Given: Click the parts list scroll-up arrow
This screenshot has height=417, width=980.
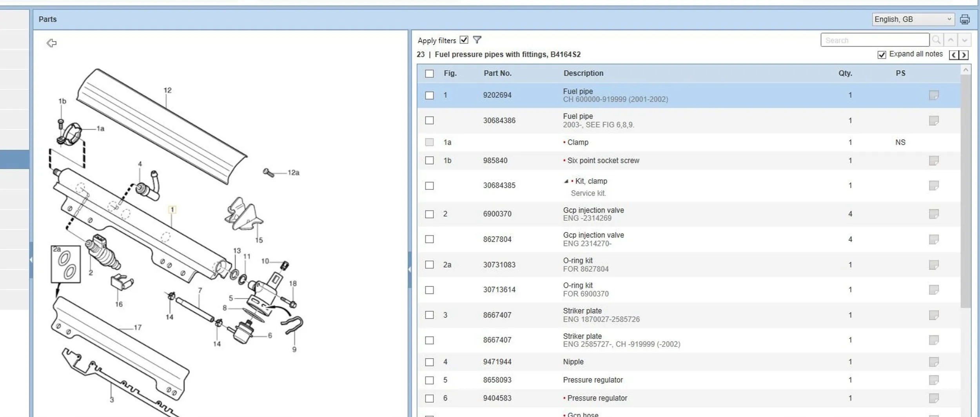Looking at the screenshot, I should pos(965,70).
